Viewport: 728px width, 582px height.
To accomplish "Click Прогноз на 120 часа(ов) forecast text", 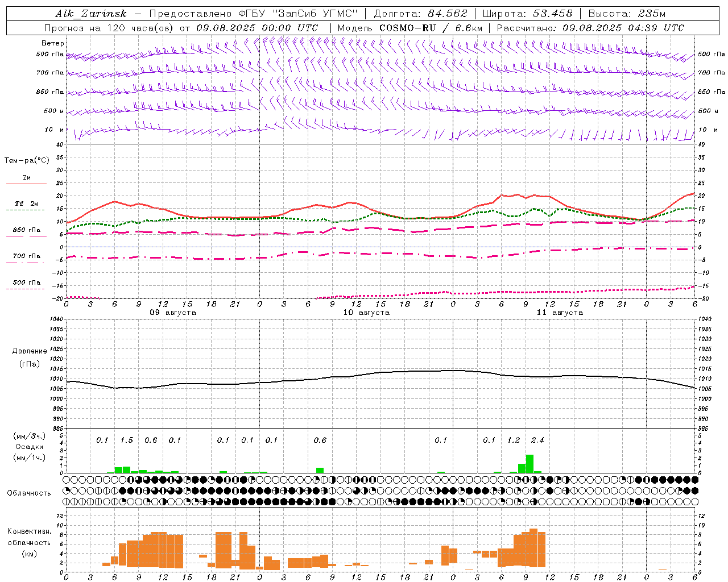I will (109, 28).
